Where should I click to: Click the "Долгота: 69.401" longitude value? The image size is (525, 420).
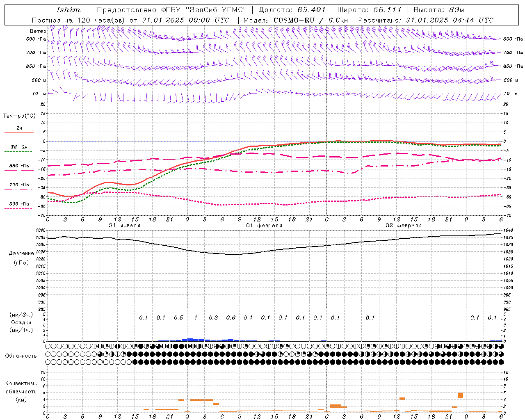pyautogui.click(x=292, y=10)
